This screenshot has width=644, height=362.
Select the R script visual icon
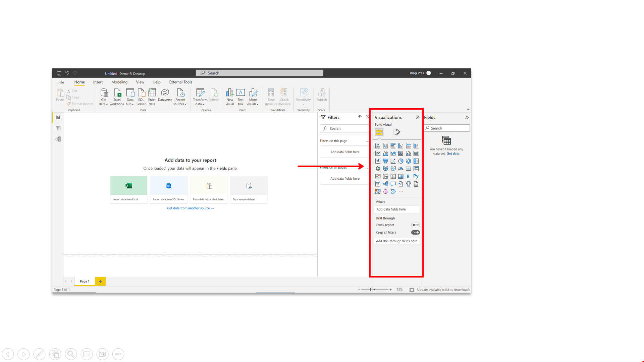408,176
